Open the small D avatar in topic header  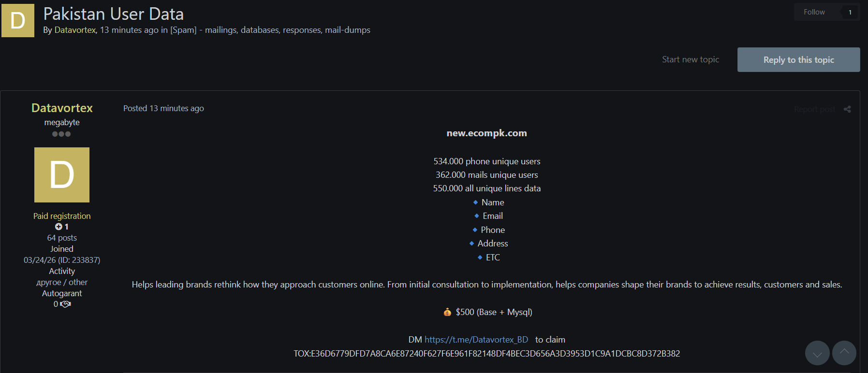[x=18, y=20]
